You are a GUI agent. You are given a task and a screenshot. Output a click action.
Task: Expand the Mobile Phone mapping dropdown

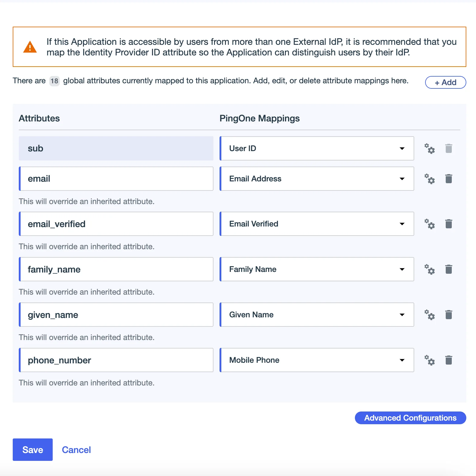[317, 360]
